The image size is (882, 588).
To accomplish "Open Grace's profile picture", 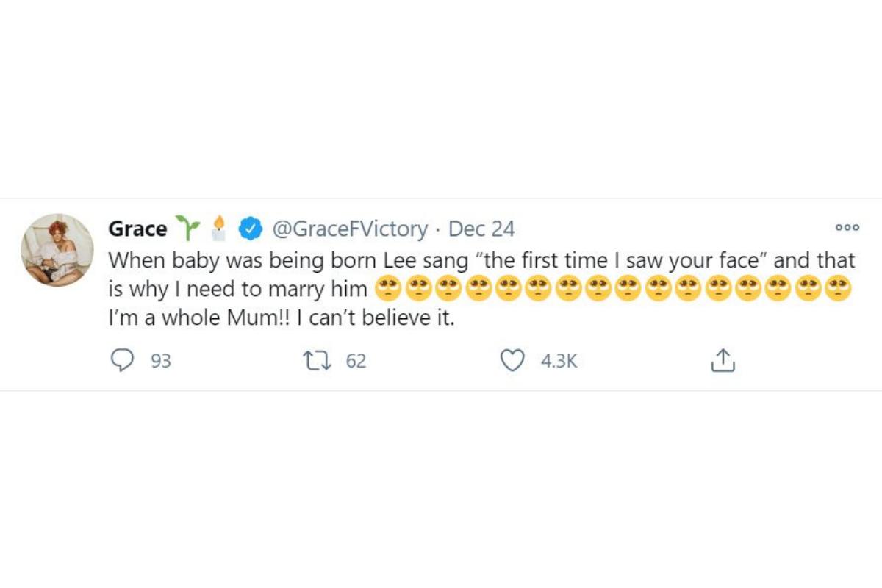I will tap(57, 250).
